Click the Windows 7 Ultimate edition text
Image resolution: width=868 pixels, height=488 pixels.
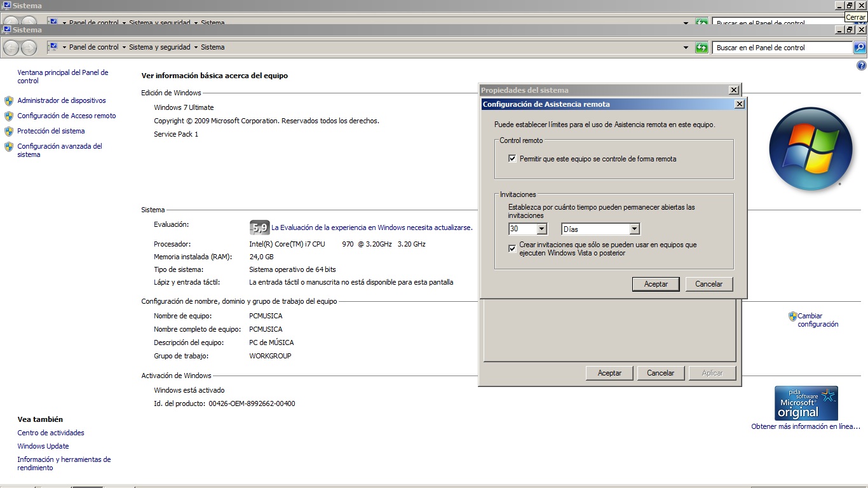tap(184, 107)
